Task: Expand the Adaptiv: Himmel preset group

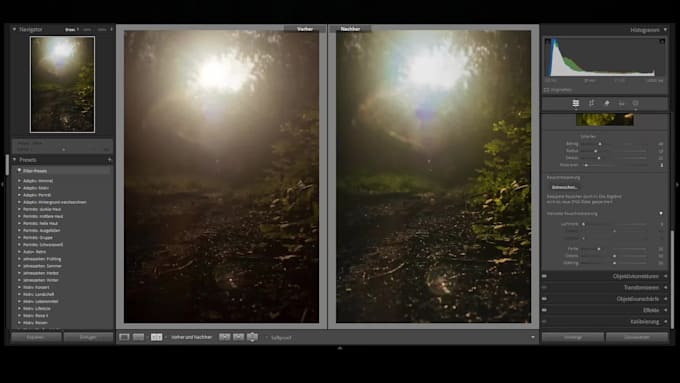Action: (19, 181)
